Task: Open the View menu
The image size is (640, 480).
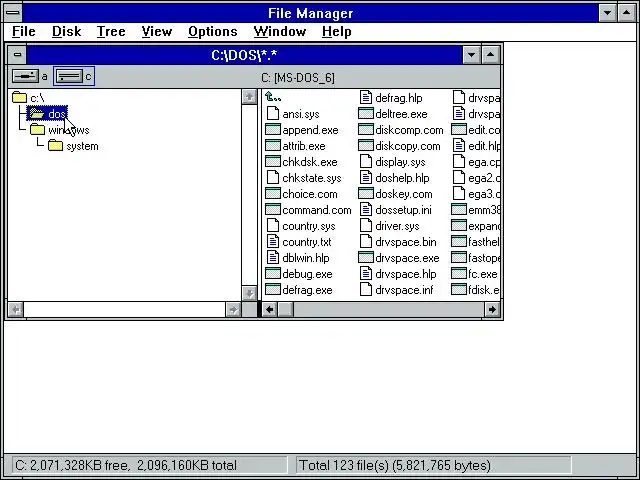Action: (157, 31)
